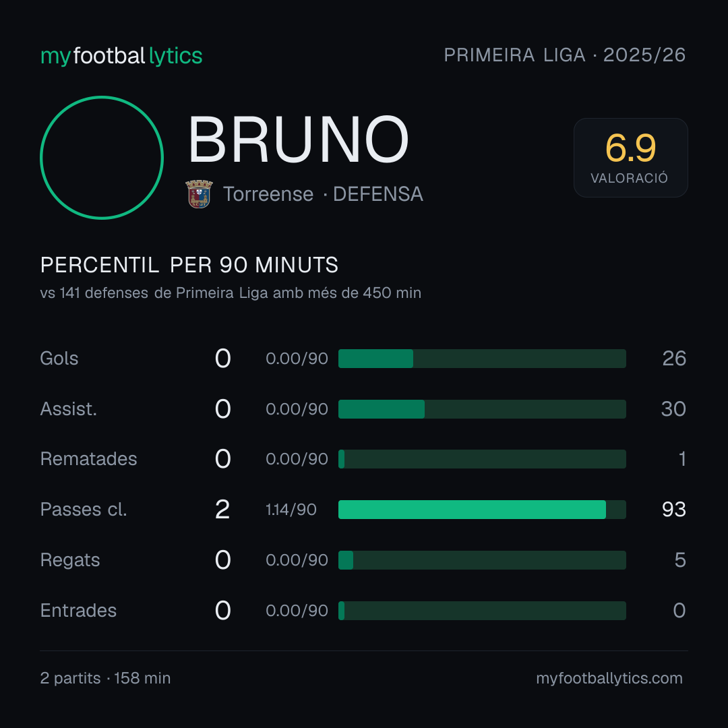
Task: Click the BRUNO player name heading
Action: pos(298,140)
